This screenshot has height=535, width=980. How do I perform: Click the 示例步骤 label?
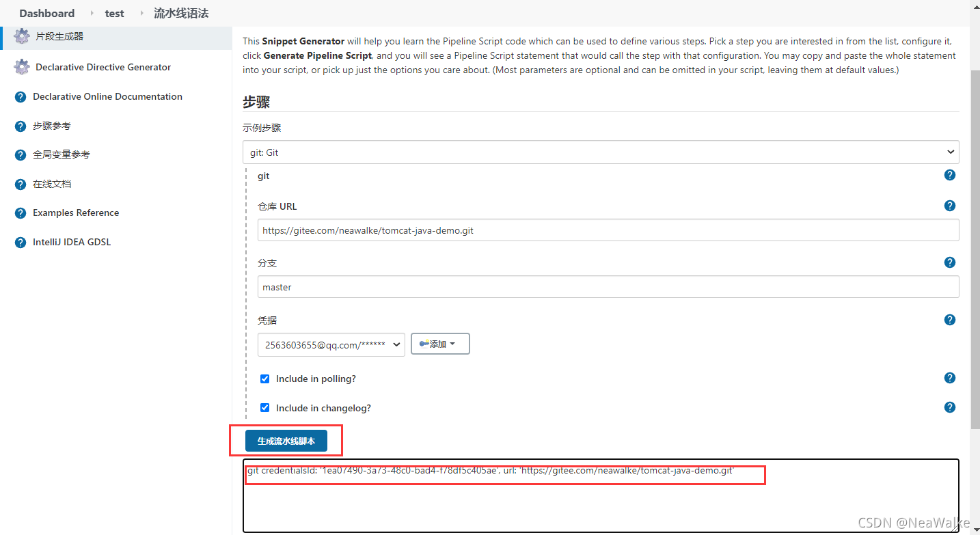(262, 128)
